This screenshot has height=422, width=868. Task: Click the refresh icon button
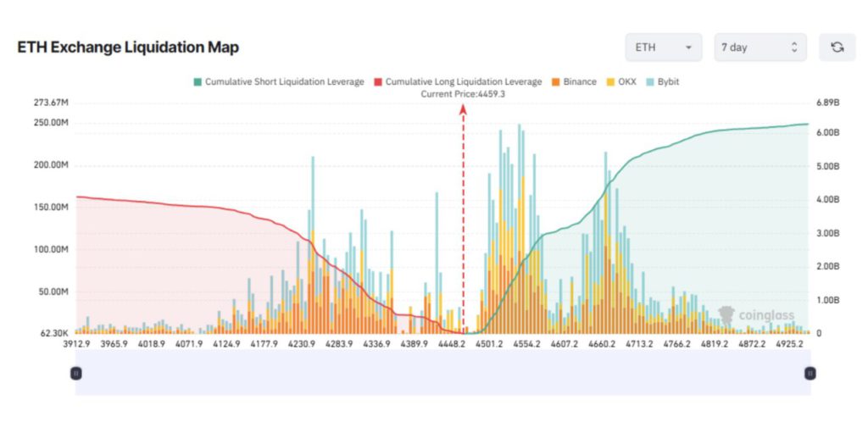[x=837, y=47]
